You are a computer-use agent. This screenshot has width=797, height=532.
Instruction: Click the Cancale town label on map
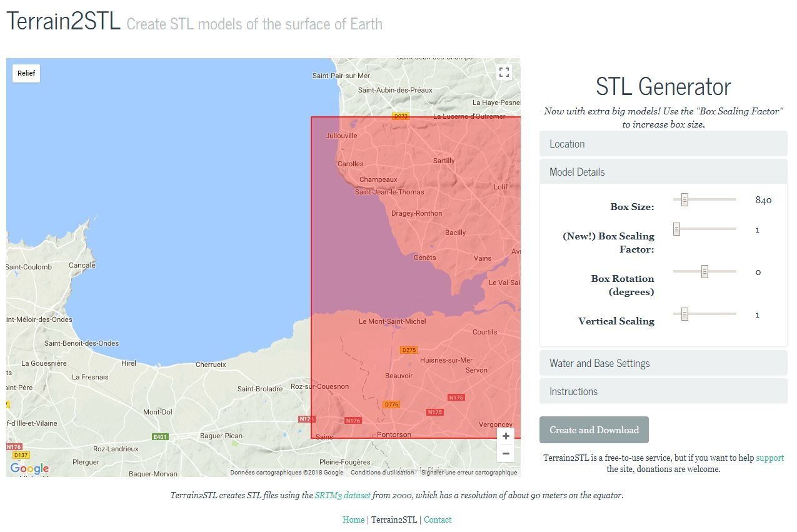[82, 265]
